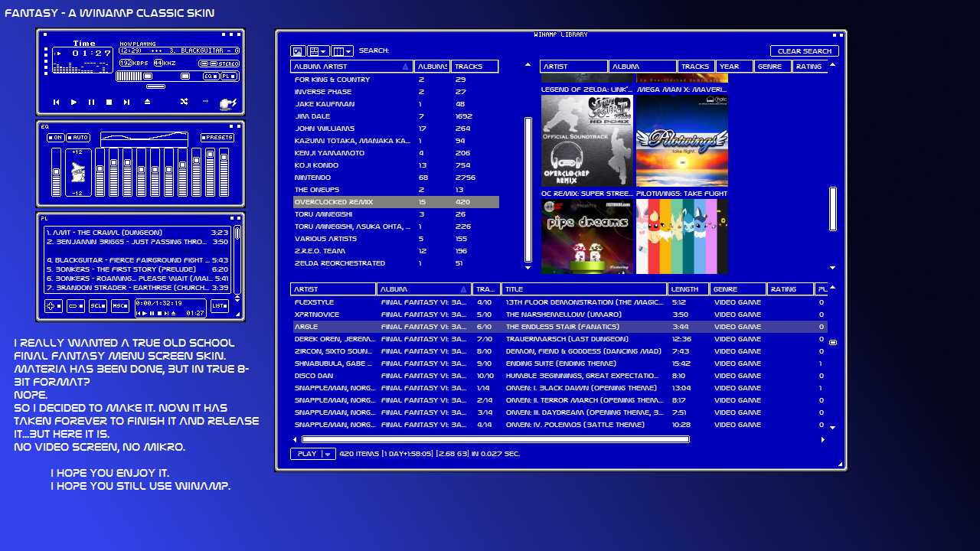The image size is (980, 551).
Task: Click the track list scroll down arrow
Action: pyautogui.click(x=833, y=428)
